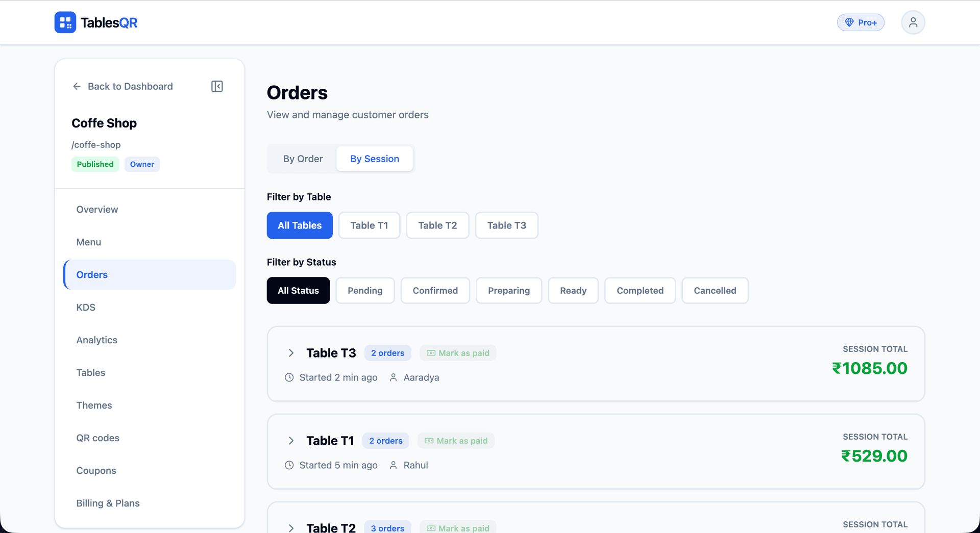Image resolution: width=980 pixels, height=533 pixels.
Task: Filter by Confirmed status
Action: [x=435, y=291]
